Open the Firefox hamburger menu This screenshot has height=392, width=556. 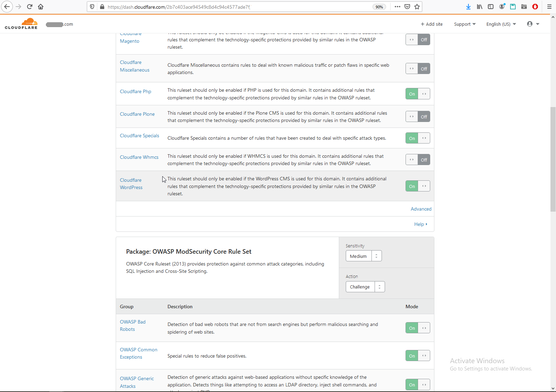[x=549, y=7]
